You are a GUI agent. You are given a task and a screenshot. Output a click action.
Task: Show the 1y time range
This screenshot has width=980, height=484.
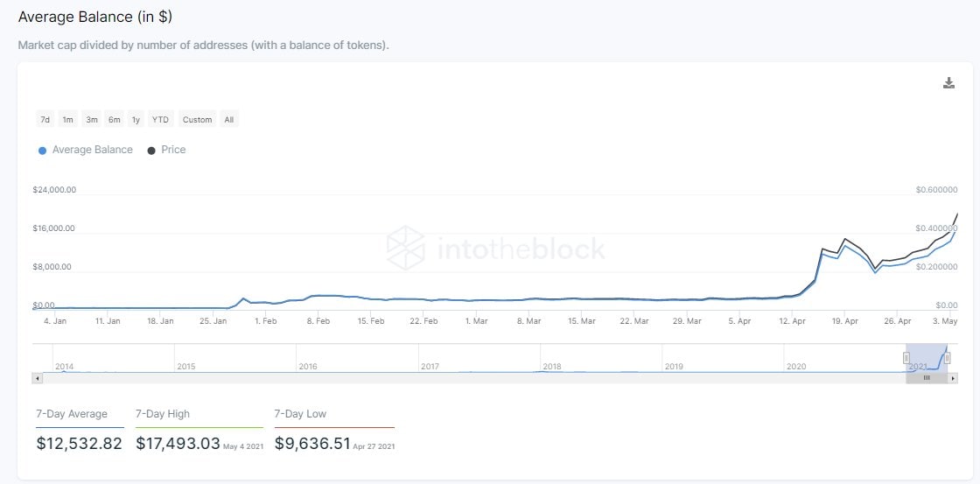point(136,120)
